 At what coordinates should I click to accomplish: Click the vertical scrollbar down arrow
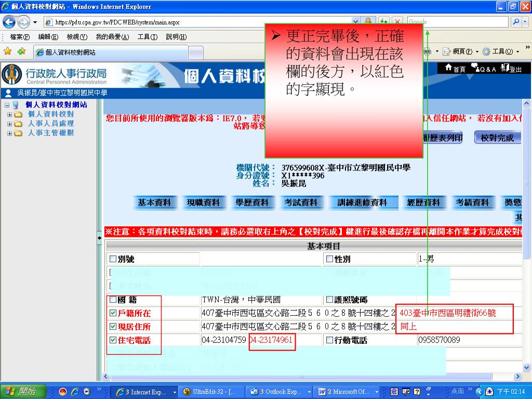526,367
